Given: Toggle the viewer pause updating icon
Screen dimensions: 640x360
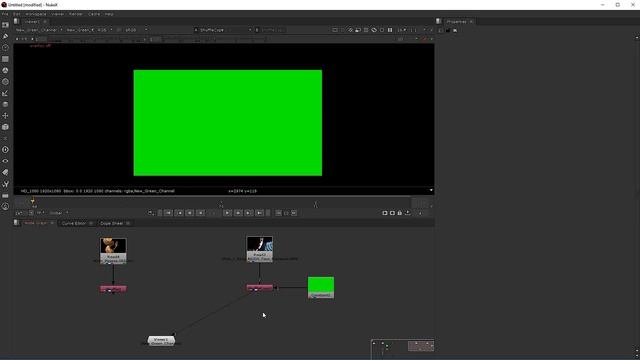Looking at the screenshot, I should [x=390, y=30].
